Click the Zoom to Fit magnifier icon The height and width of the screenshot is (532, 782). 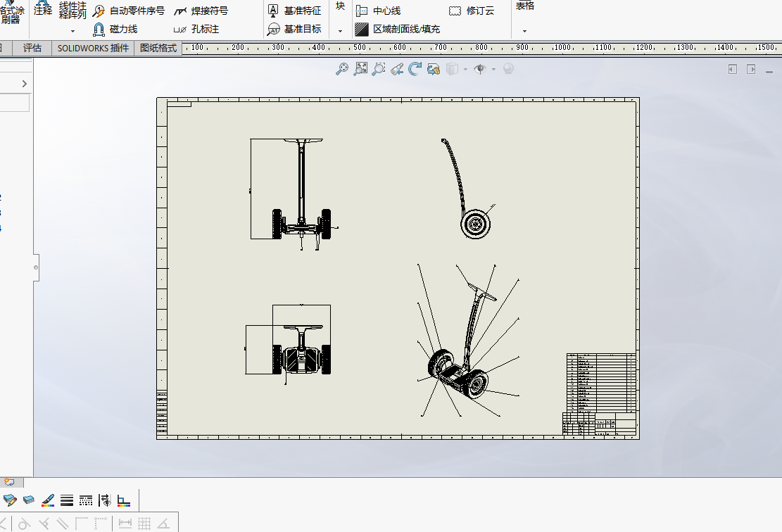click(341, 69)
